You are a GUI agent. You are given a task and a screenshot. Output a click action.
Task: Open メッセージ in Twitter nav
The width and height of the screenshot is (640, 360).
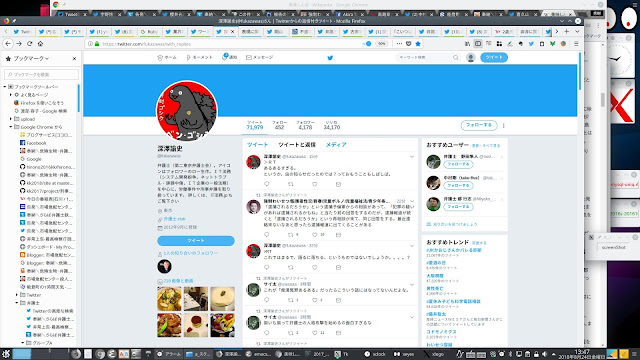pyautogui.click(x=260, y=58)
